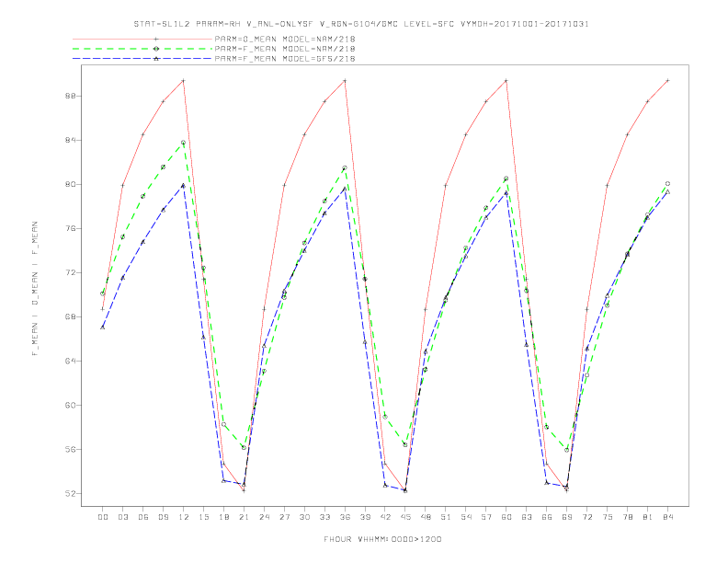Click the y-axis tick label 52

pos(70,493)
